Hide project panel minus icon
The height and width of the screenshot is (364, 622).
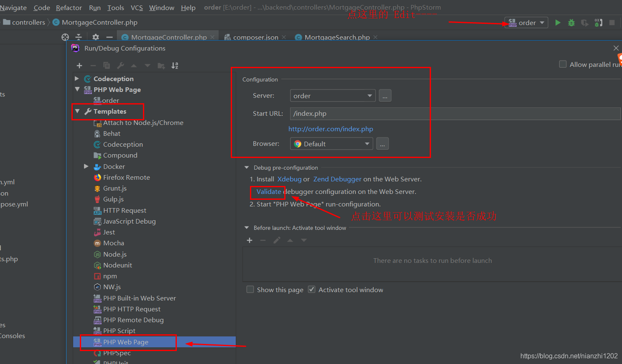point(110,37)
